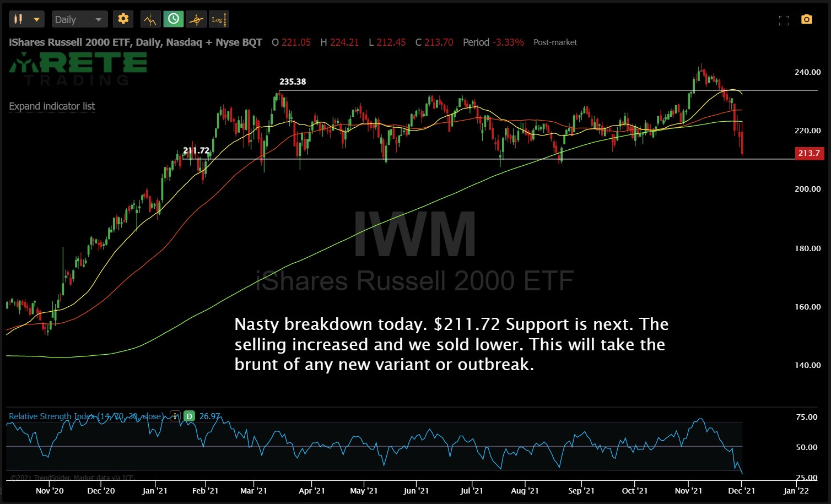Click the Relative Strength Index indicator label

click(86, 416)
